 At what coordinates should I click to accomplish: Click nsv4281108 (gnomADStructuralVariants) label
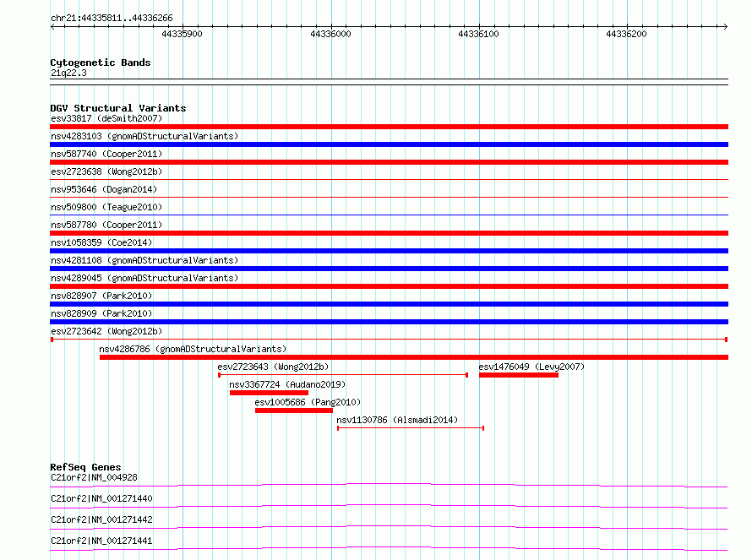coord(144,260)
